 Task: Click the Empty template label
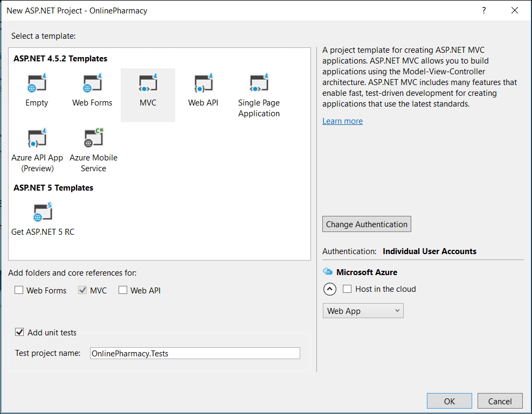(37, 103)
